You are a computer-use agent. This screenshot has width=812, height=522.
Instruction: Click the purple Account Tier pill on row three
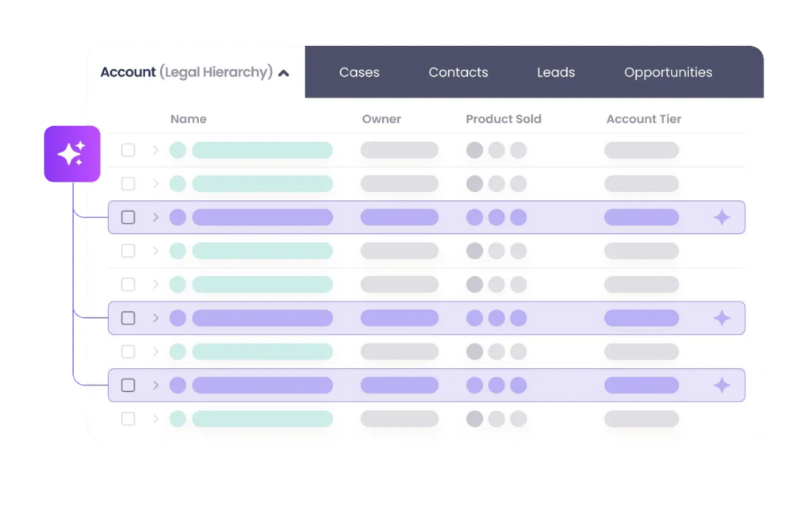pos(641,217)
